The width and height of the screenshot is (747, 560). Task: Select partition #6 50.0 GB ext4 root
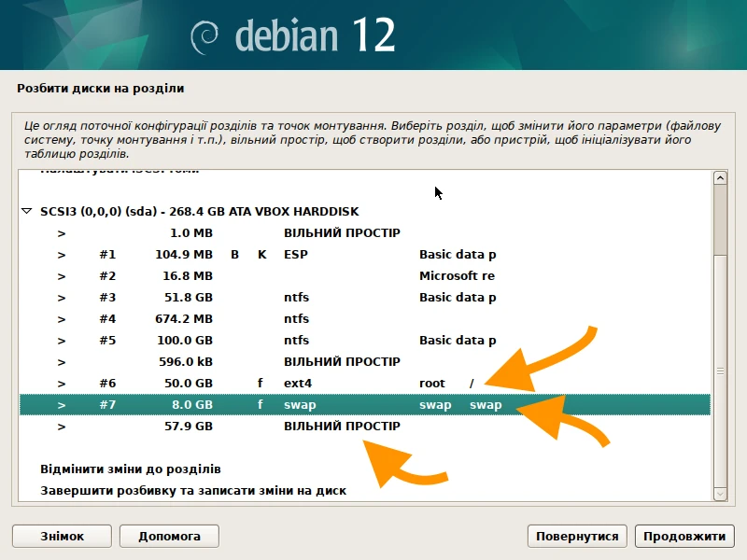coord(365,383)
